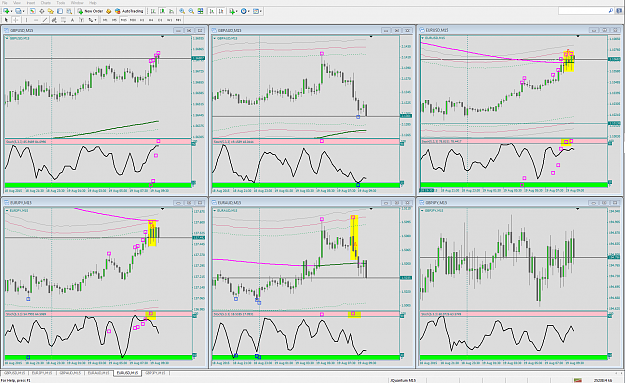Switch to line chart type

pyautogui.click(x=171, y=11)
